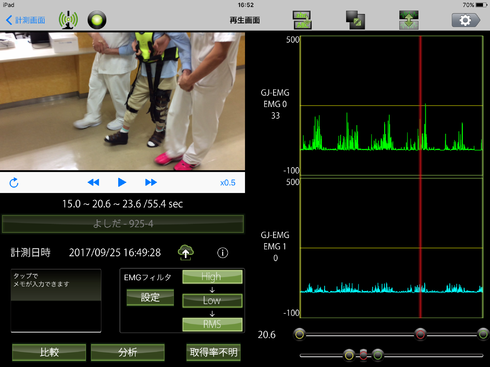Image resolution: width=490 pixels, height=367 pixels.
Task: Tap the date 2017/09/25 16:49:28
Action: 115,253
